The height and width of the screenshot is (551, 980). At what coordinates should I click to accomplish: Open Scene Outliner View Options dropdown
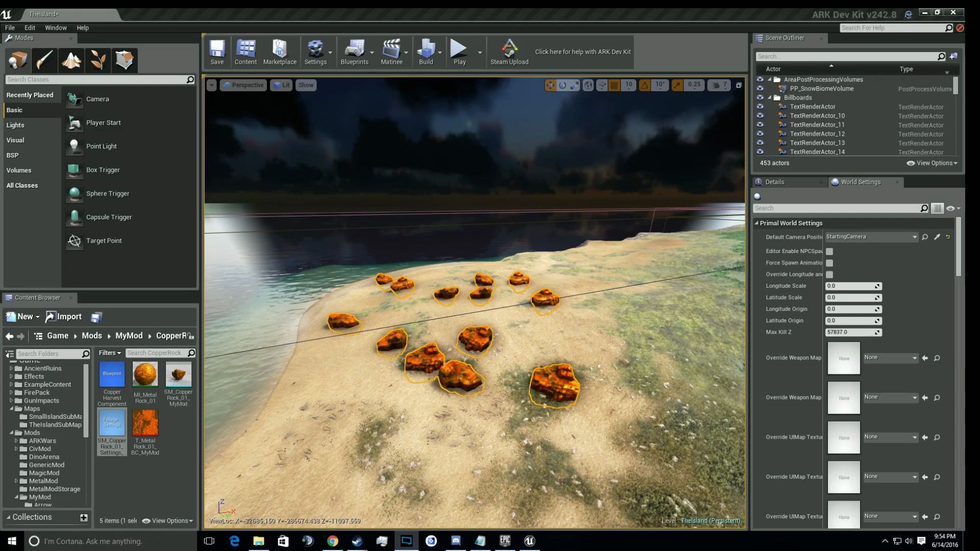[932, 163]
